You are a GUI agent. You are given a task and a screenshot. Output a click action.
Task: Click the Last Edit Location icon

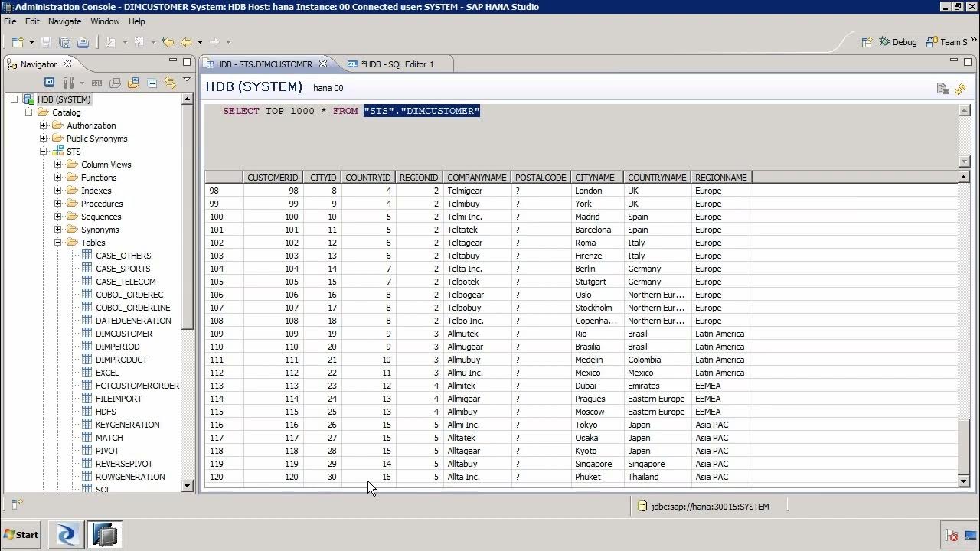coord(168,42)
